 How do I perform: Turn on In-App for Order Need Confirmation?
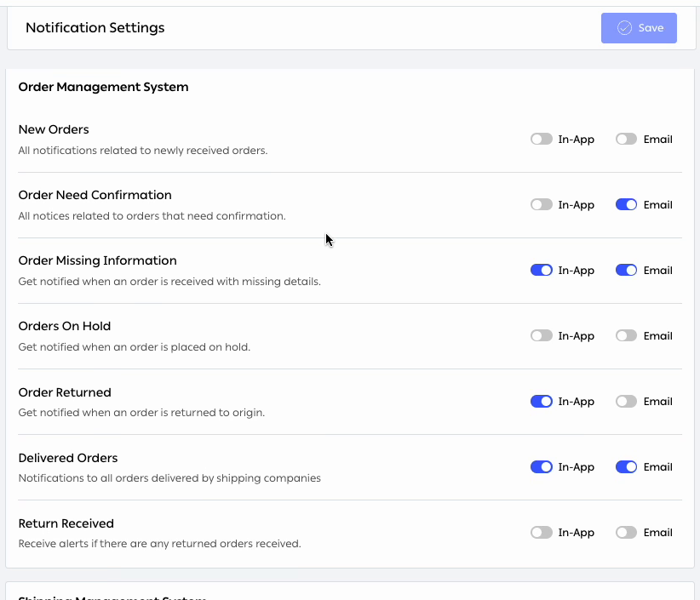point(542,205)
